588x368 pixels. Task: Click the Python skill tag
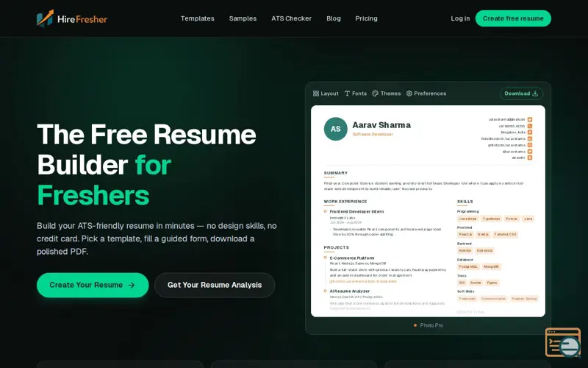(x=512, y=219)
